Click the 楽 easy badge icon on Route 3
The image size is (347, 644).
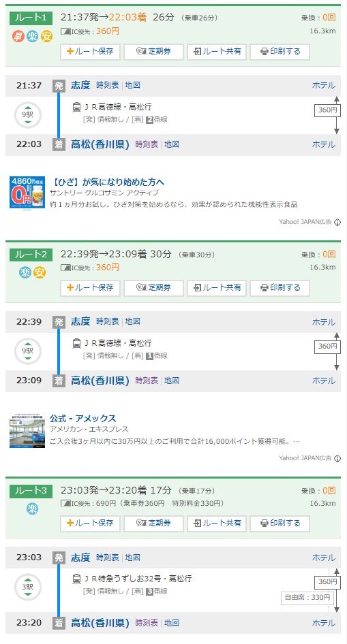pyautogui.click(x=33, y=509)
